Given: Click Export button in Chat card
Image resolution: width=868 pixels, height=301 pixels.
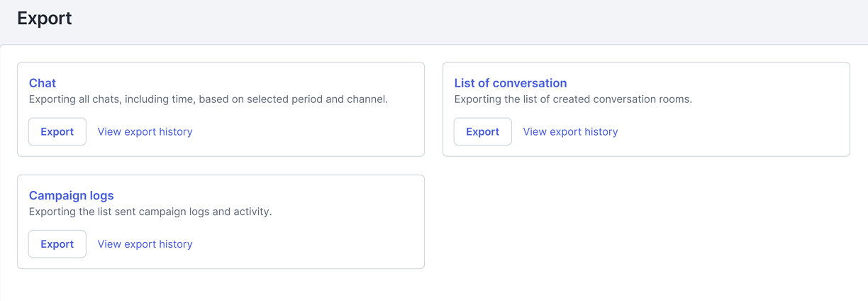Looking at the screenshot, I should tap(57, 131).
